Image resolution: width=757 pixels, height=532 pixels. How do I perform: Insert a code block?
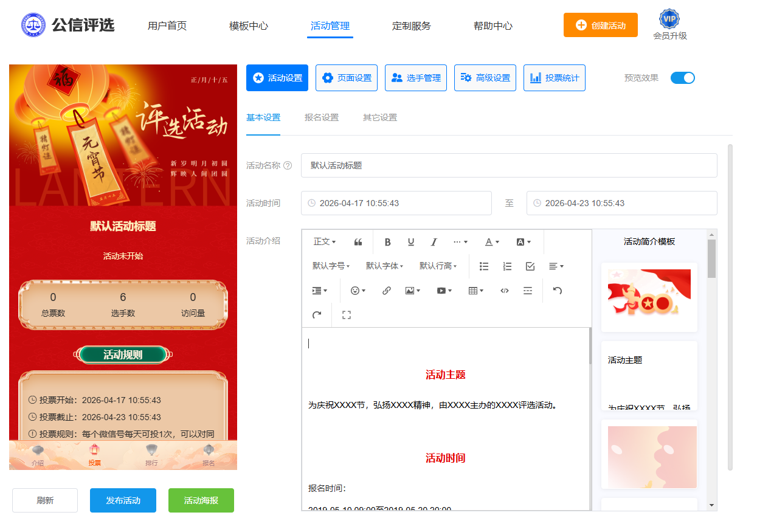click(505, 291)
